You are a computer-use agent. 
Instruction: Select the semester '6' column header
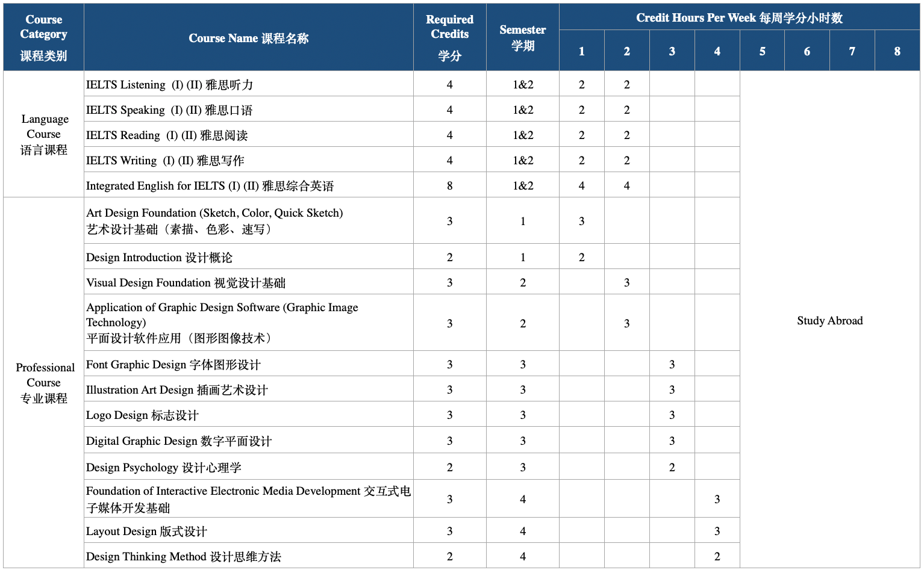pyautogui.click(x=807, y=51)
